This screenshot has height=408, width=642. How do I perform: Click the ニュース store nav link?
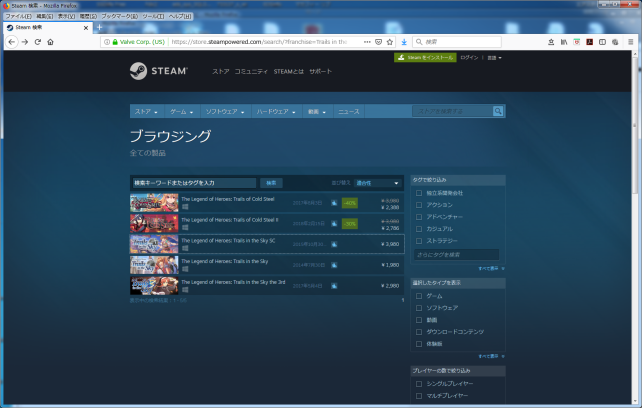click(x=349, y=111)
